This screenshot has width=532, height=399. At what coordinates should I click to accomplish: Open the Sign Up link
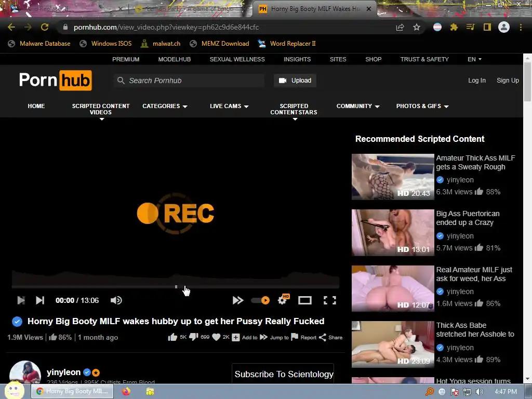(508, 81)
